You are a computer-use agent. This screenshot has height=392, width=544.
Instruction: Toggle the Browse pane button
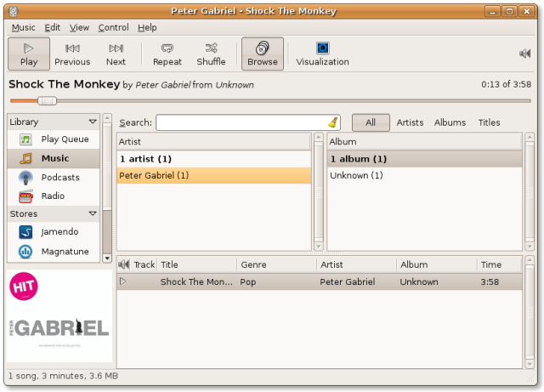click(x=263, y=54)
